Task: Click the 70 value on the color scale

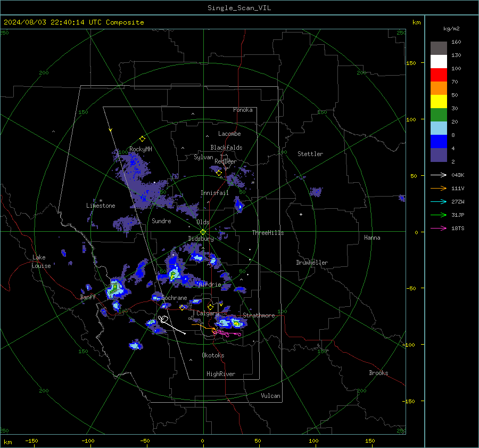Action: click(455, 82)
